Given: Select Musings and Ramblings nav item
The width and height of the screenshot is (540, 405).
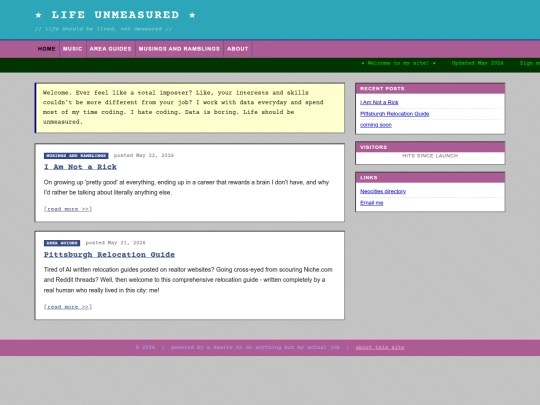Looking at the screenshot, I should click(179, 49).
